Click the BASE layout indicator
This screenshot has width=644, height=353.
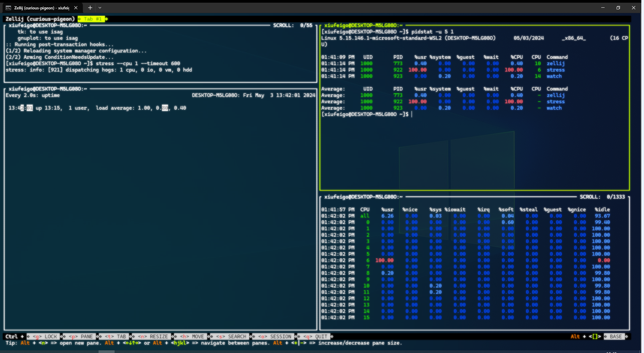pyautogui.click(x=615, y=337)
